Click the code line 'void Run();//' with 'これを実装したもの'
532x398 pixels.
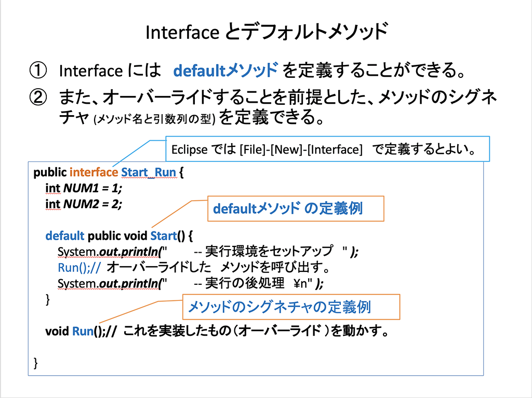click(x=217, y=331)
